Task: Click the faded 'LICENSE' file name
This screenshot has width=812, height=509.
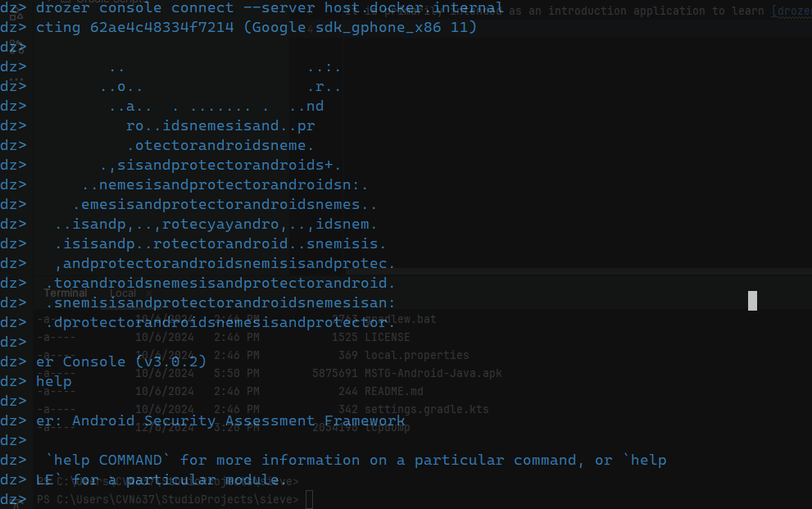Action: [x=388, y=338]
